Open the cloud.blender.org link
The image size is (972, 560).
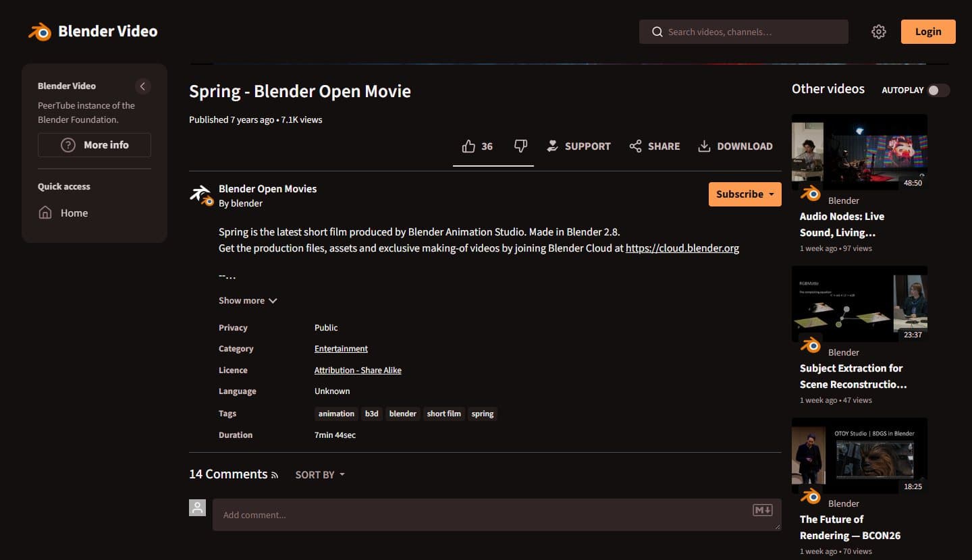click(682, 248)
